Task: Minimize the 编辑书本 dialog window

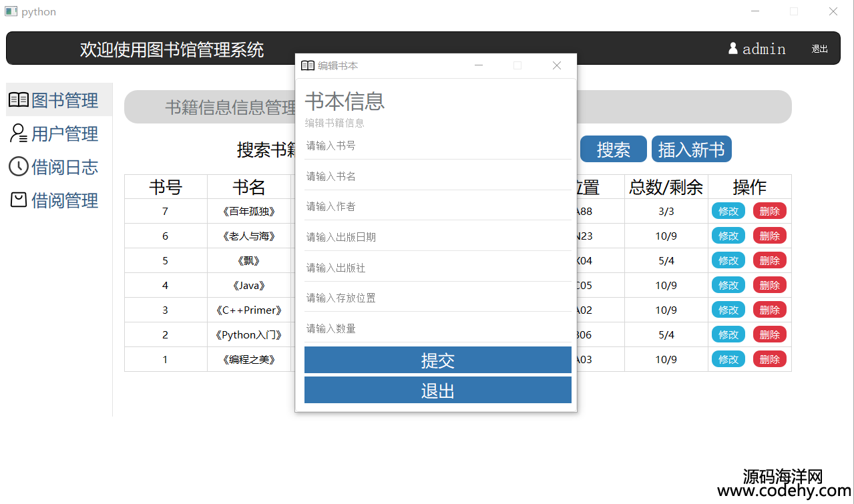Action: coord(478,65)
